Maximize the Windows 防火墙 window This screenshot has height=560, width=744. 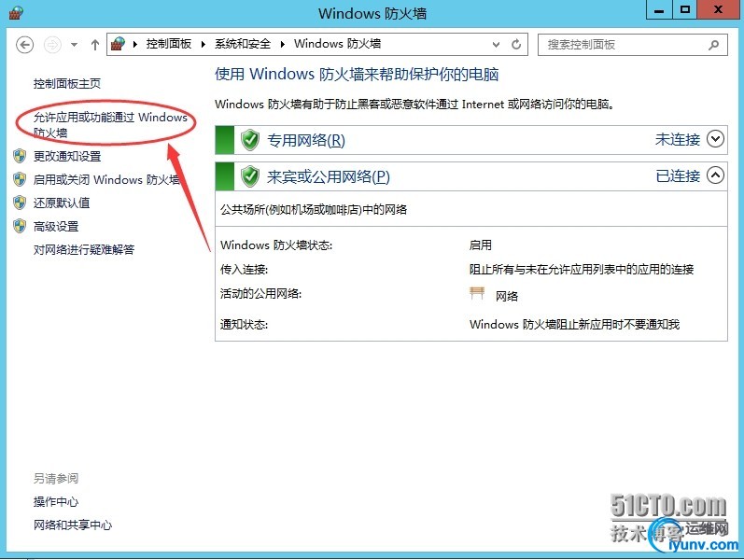coord(685,10)
